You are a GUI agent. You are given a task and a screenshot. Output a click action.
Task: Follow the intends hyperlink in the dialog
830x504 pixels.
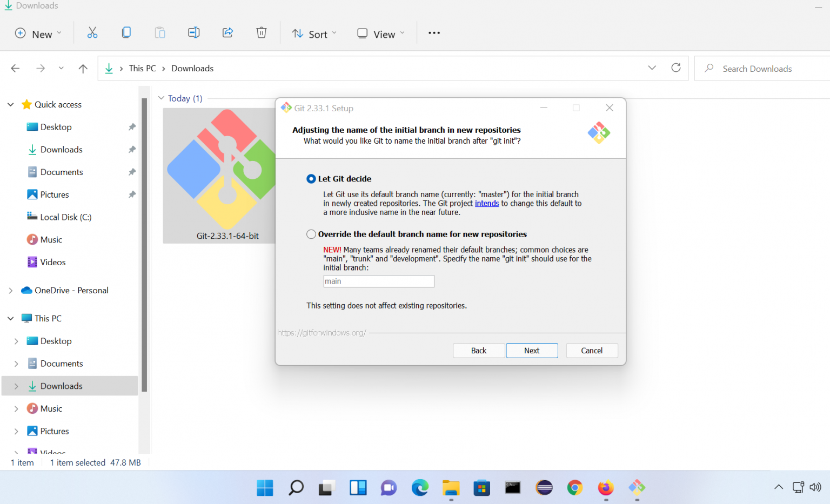(486, 203)
